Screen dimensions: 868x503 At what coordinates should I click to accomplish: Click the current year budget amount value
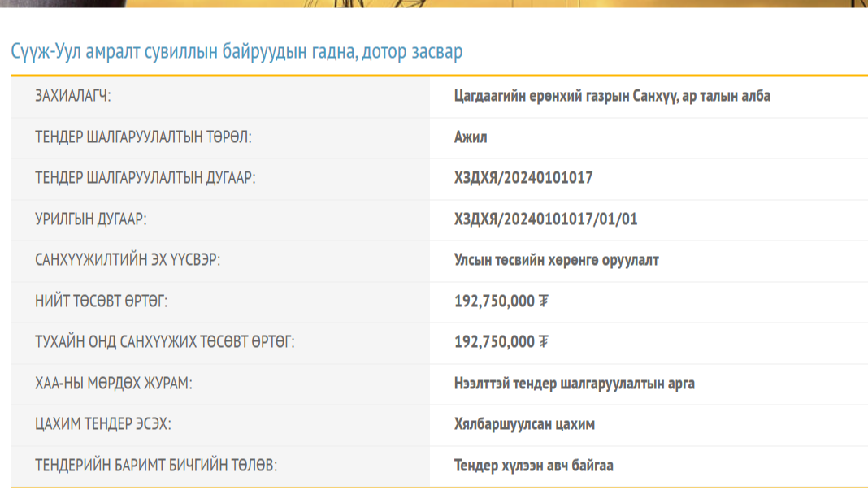pos(501,342)
